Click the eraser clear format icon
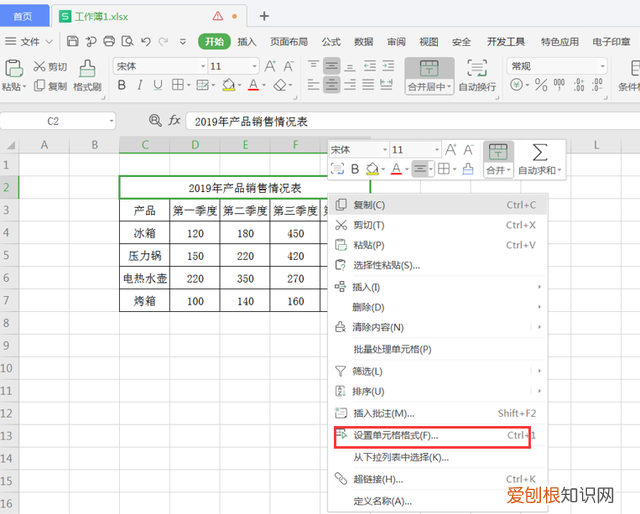The height and width of the screenshot is (514, 640). (280, 85)
